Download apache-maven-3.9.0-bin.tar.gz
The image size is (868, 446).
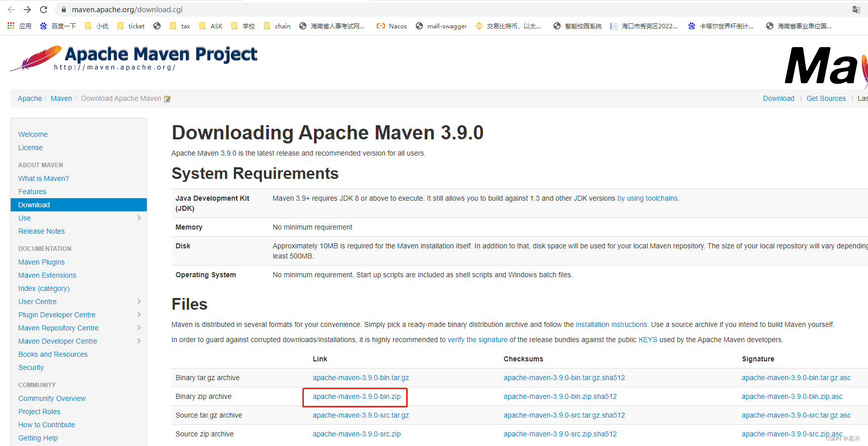[x=361, y=378]
